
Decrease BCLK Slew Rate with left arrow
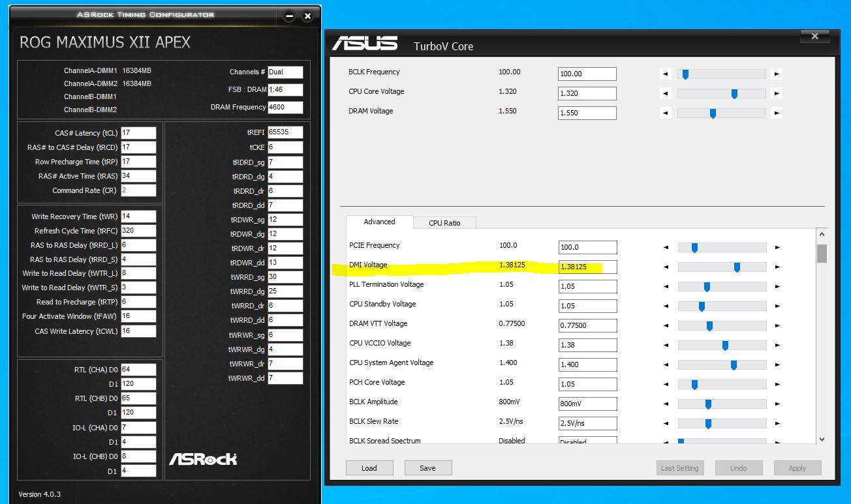(666, 423)
